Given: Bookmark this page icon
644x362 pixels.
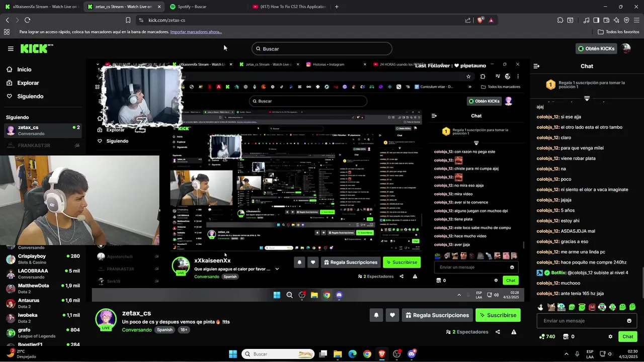Looking at the screenshot, I should [128, 20].
